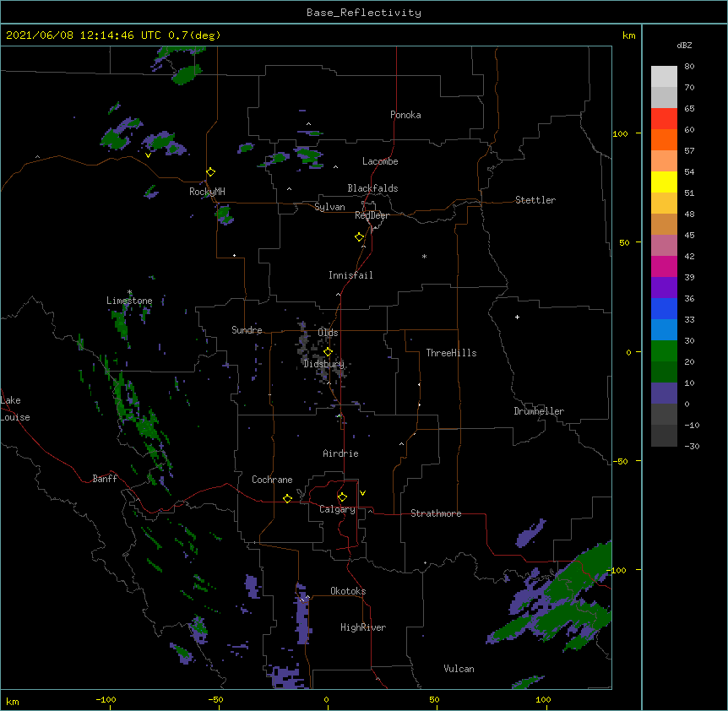The image size is (728, 711).
Task: Click the Ponoka city label
Action: (x=405, y=115)
